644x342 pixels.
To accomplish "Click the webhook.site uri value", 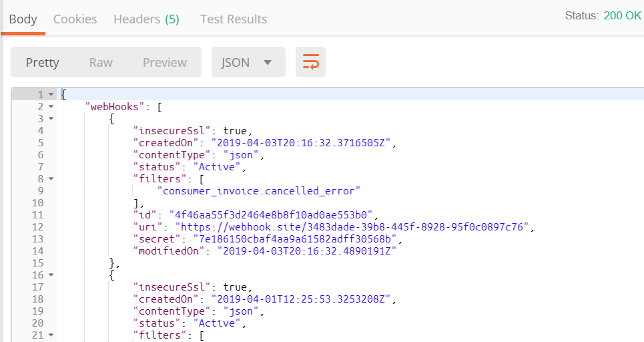I will click(x=354, y=227).
